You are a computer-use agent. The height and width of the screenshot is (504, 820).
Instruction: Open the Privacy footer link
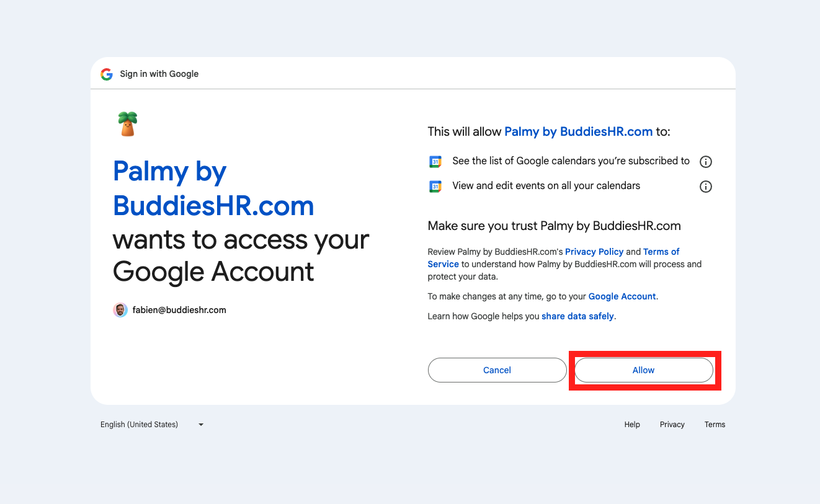[x=672, y=425]
